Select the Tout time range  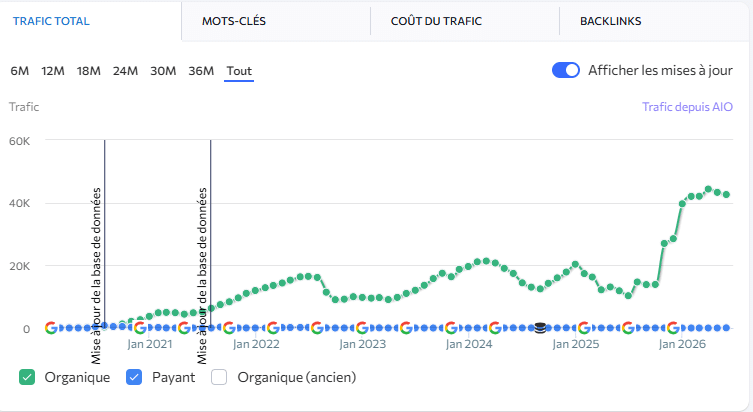(x=239, y=71)
